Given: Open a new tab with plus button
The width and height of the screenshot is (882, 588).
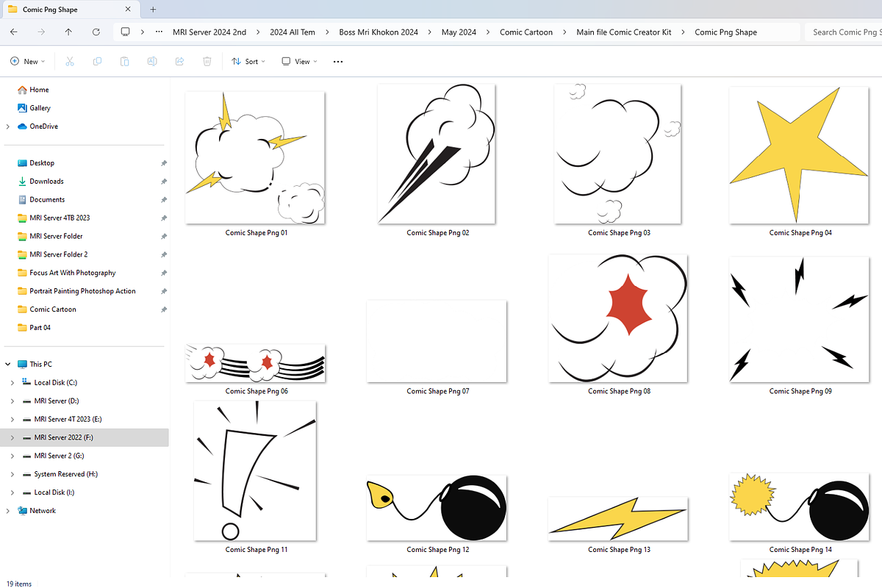Looking at the screenshot, I should click(x=153, y=10).
